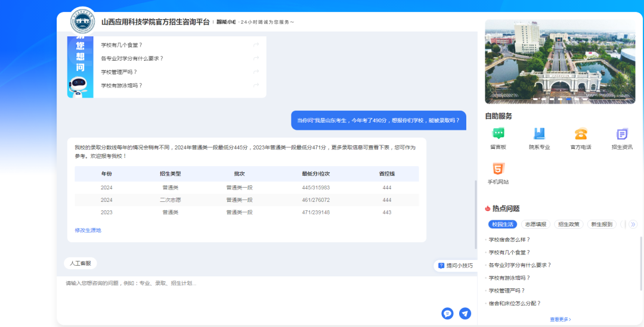Viewport: 644px width, 327px height.
Task: Expand the 查看更多 link under hot questions
Action: click(560, 319)
